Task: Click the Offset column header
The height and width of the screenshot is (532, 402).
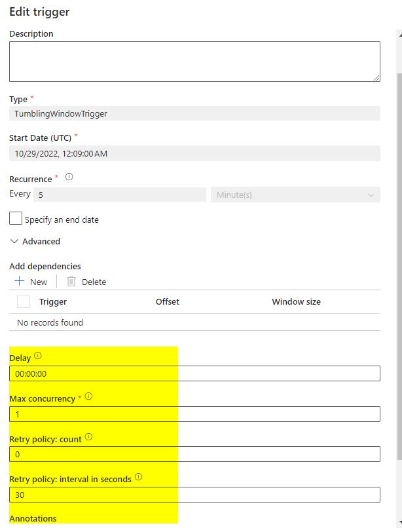Action: (x=168, y=301)
